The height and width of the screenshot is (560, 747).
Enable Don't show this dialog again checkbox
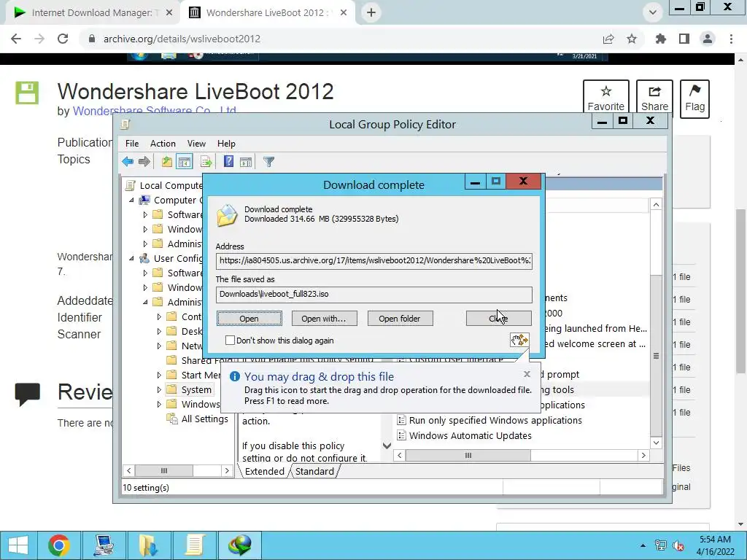click(230, 340)
